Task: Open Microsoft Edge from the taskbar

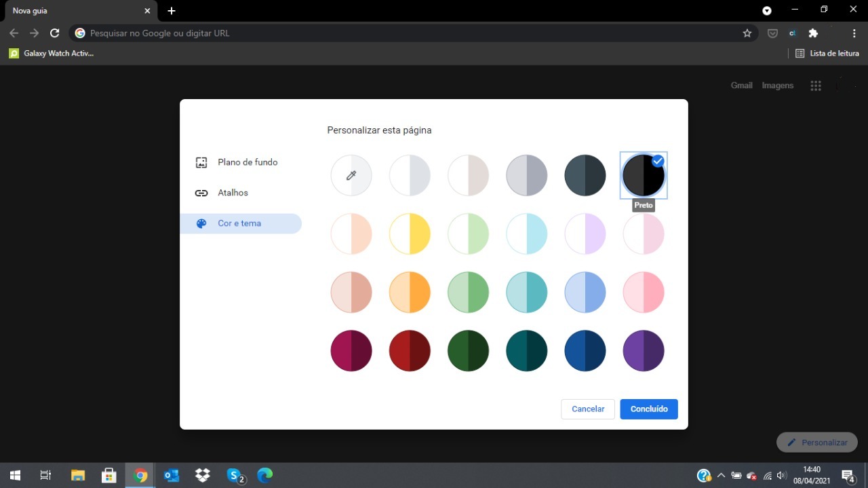Action: (x=264, y=475)
